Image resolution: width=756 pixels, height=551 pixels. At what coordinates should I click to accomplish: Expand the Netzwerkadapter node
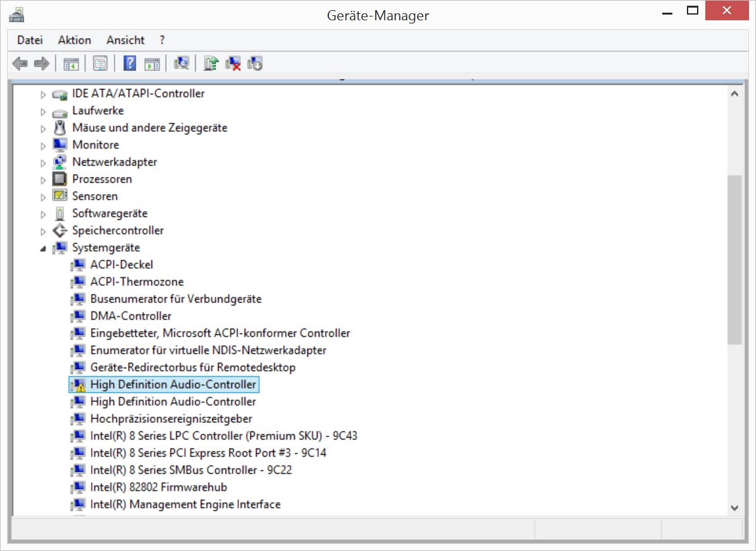pyautogui.click(x=43, y=163)
